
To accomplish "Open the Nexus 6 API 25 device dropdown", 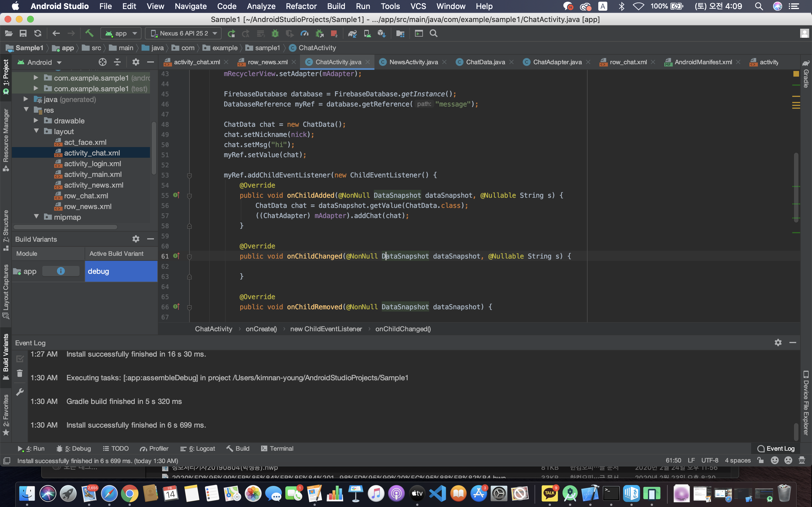I will coord(184,33).
